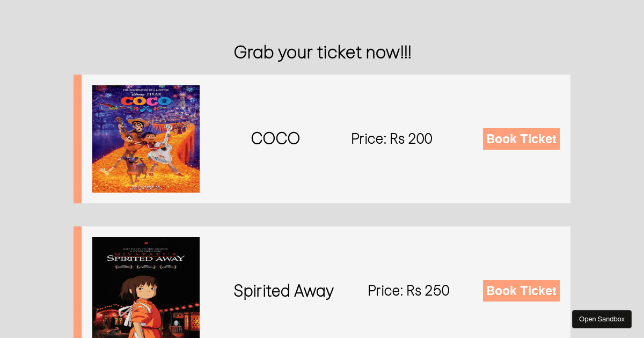Click the Grab your ticket now heading
Screen dimensions: 644x338
point(323,53)
